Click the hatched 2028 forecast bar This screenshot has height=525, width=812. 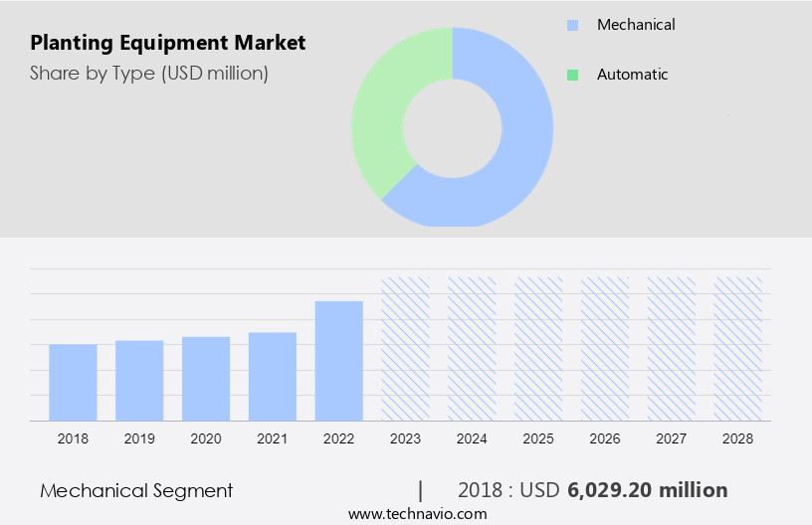[x=738, y=348]
